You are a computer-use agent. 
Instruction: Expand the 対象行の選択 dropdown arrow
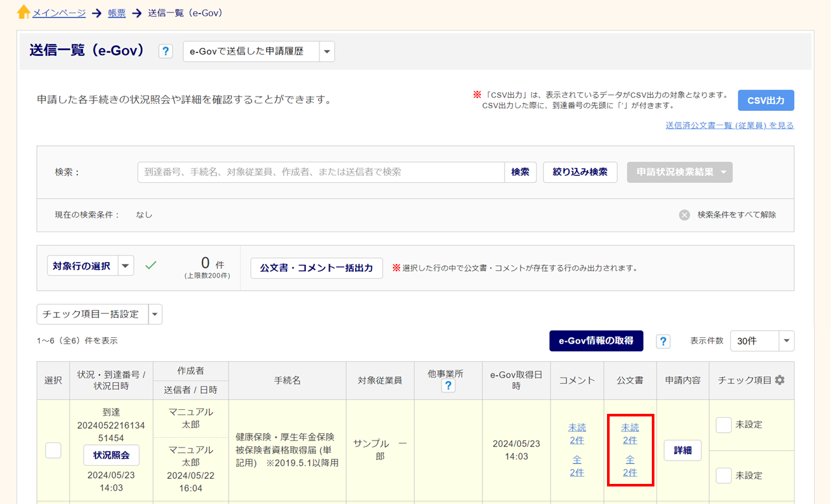pos(126,265)
